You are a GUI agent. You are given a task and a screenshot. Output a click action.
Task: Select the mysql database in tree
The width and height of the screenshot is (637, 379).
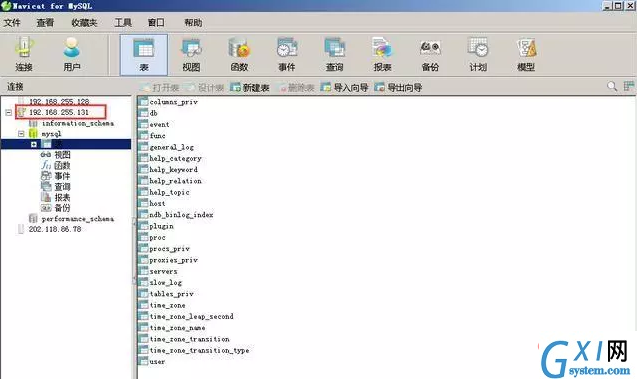[51, 134]
